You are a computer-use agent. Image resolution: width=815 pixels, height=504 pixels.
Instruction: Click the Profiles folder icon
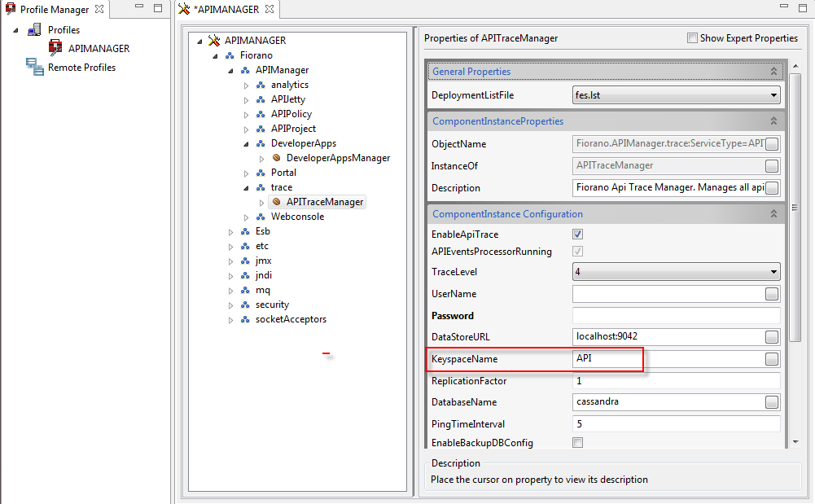point(35,30)
